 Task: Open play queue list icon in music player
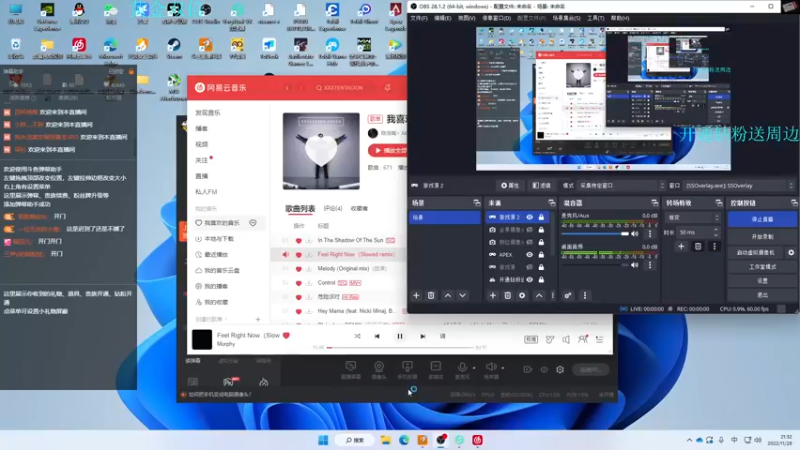tap(599, 339)
